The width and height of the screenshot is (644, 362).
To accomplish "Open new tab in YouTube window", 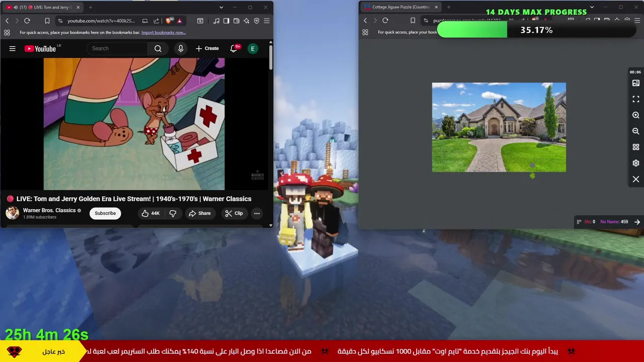I will pos(91,7).
